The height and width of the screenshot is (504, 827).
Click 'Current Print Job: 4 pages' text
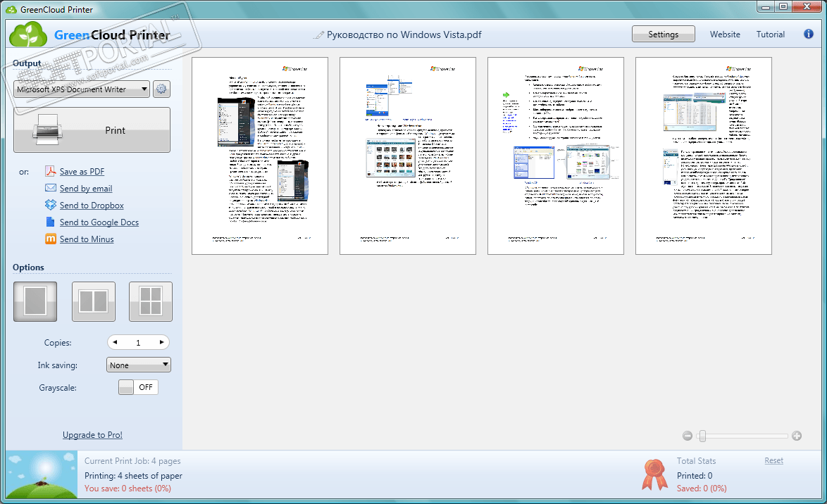tap(132, 461)
